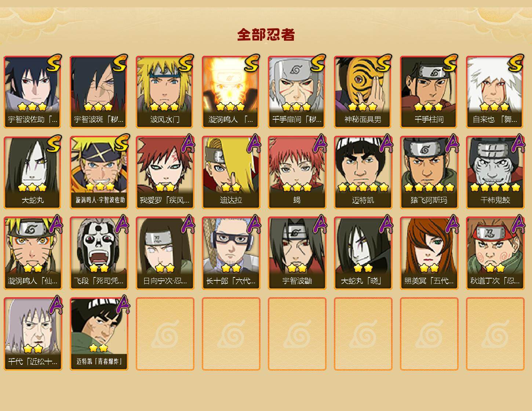Click the 迪达拉 ninja card
The width and height of the screenshot is (532, 411).
(x=231, y=172)
